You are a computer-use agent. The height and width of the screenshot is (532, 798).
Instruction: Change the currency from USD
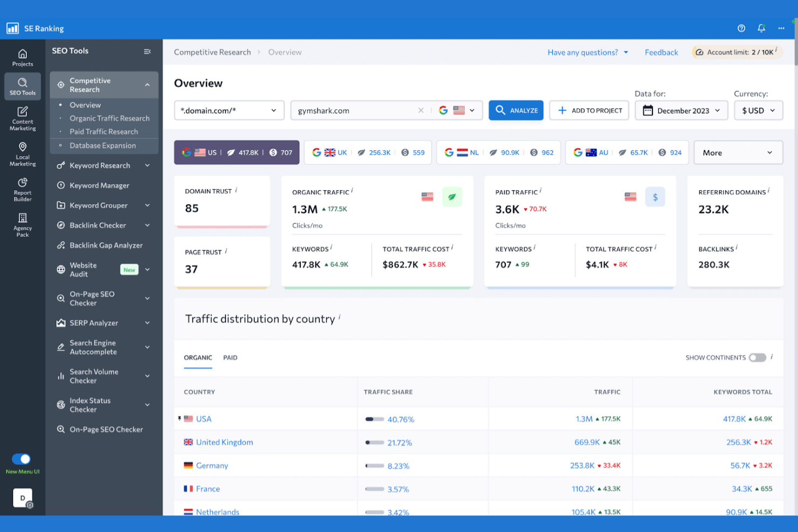click(758, 110)
